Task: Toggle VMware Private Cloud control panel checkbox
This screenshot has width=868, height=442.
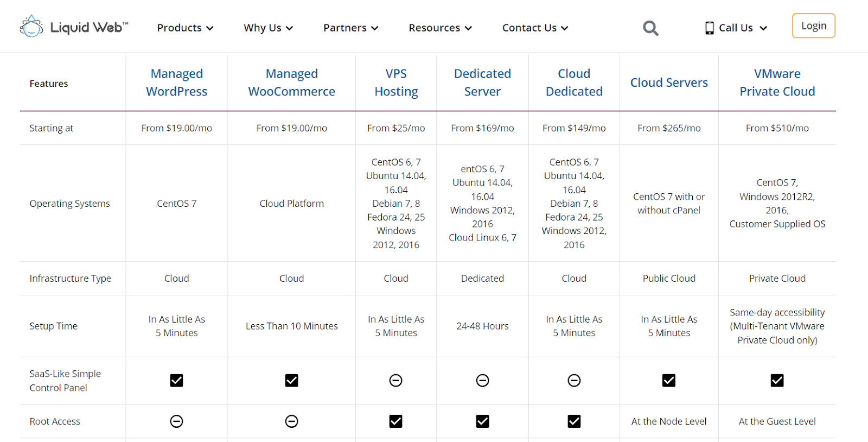Action: (x=777, y=381)
